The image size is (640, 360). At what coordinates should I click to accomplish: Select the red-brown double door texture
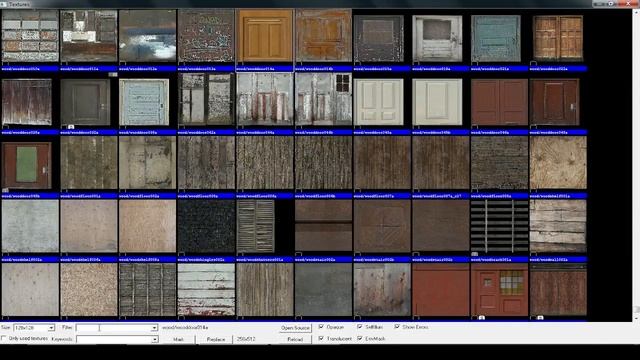click(500, 102)
